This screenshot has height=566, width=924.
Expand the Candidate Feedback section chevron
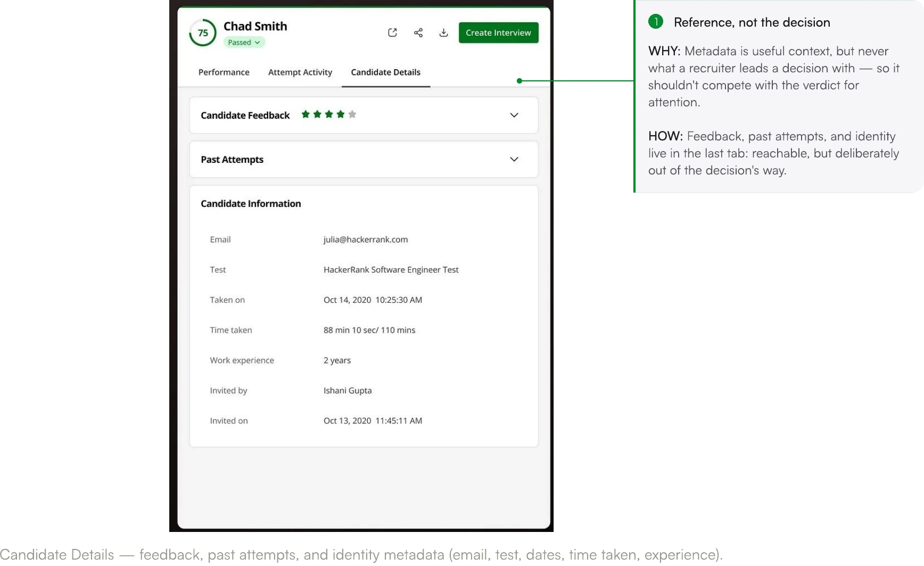pos(514,115)
